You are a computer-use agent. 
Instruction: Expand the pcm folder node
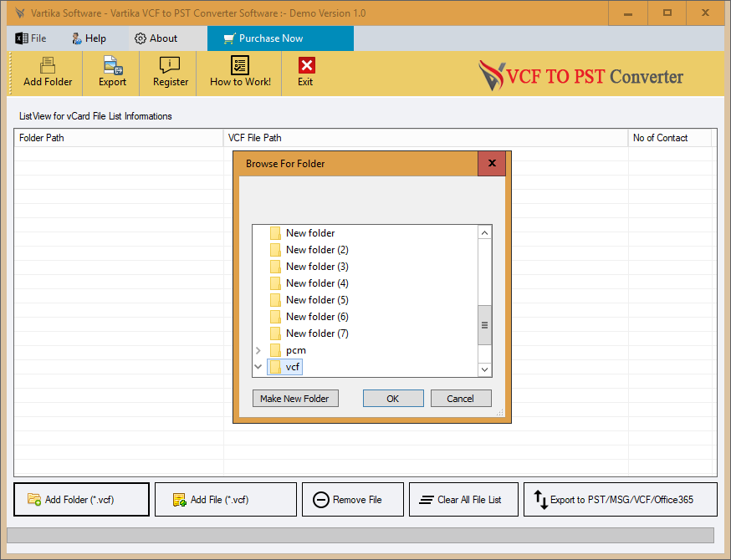click(x=258, y=350)
